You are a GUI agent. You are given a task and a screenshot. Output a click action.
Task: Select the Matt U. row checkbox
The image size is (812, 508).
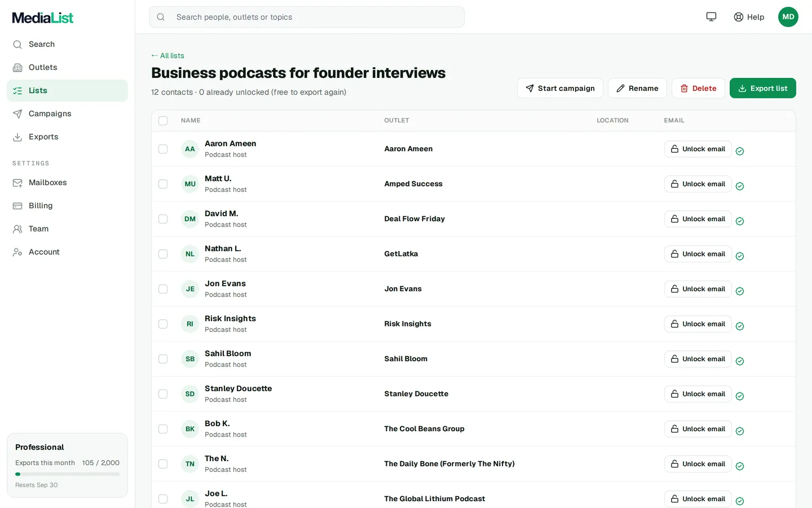[x=163, y=184]
